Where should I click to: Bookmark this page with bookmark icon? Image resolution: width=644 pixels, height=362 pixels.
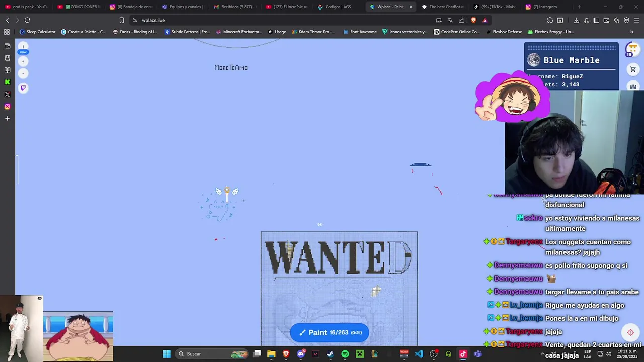point(121,20)
